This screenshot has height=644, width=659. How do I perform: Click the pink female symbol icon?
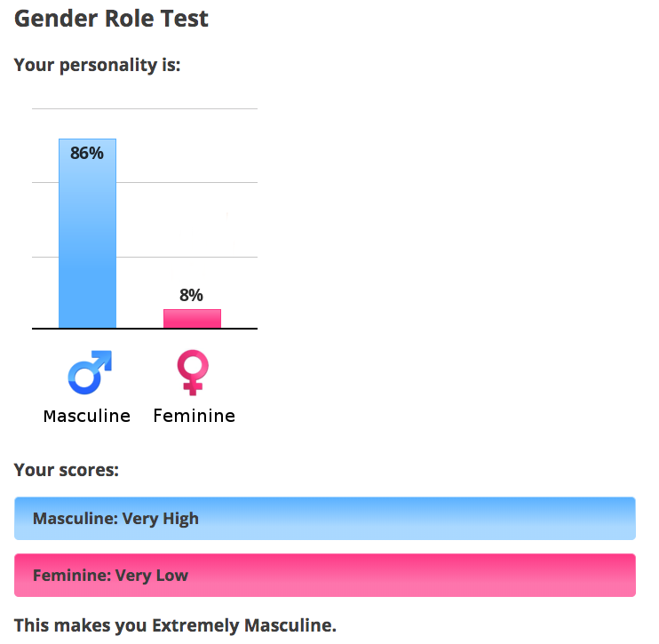[193, 372]
